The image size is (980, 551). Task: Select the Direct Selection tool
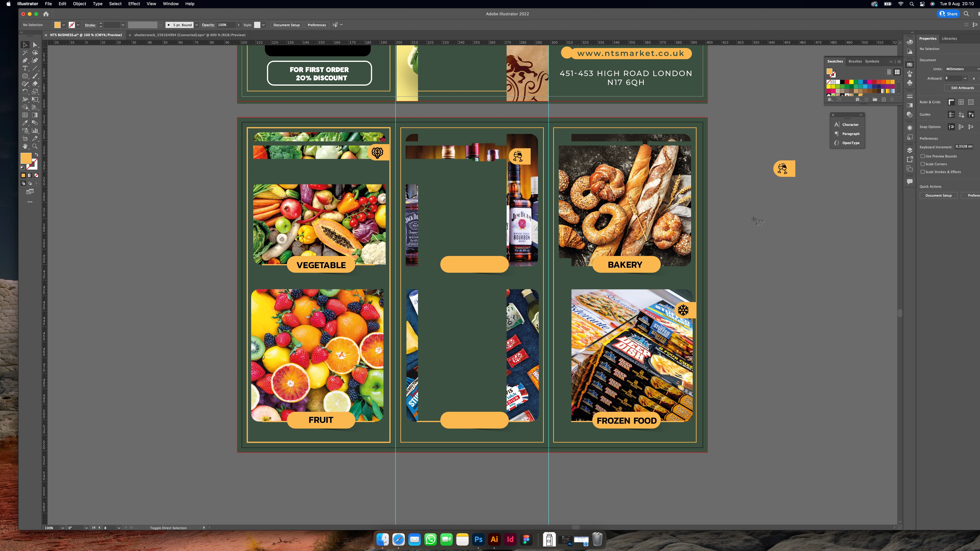(35, 45)
